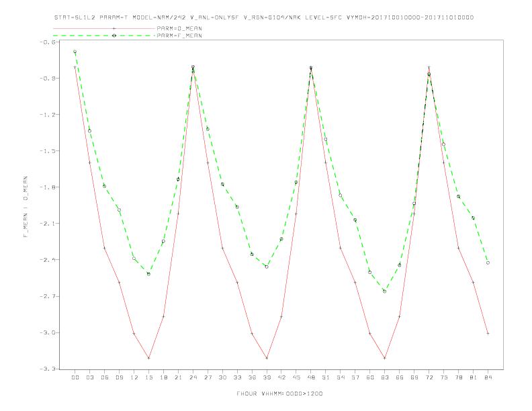Viewport: 532px width, 411px height.
Task: Click the x-axis title FHOUR VHHMM=0000>1200
Action: 279,394
